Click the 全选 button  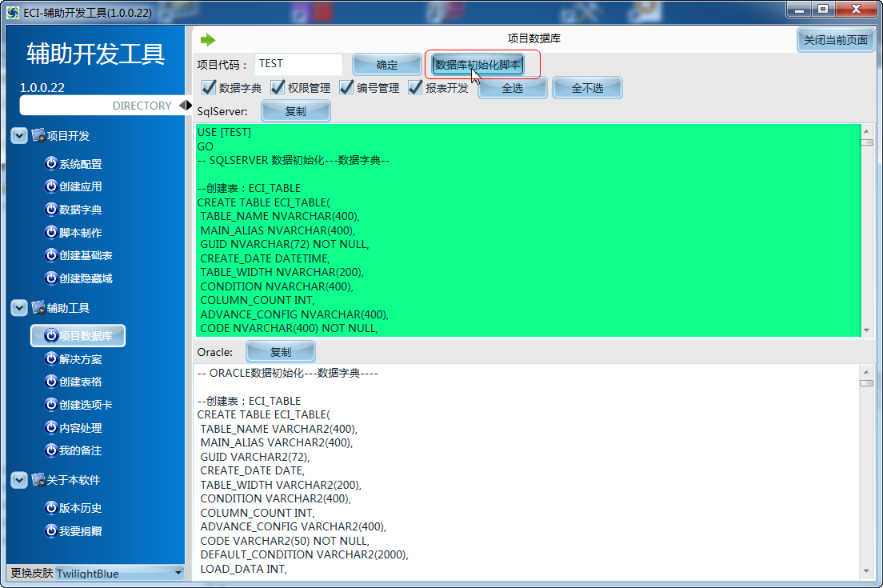tap(513, 89)
